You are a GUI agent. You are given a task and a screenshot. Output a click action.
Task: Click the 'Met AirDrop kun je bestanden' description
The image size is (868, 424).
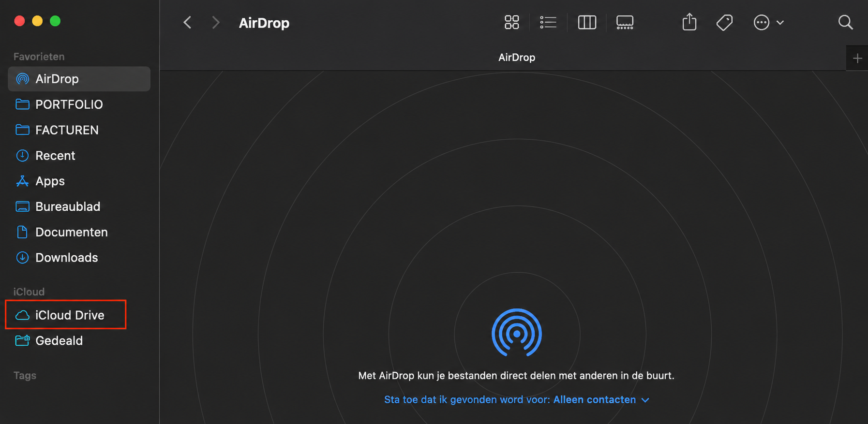coord(516,376)
